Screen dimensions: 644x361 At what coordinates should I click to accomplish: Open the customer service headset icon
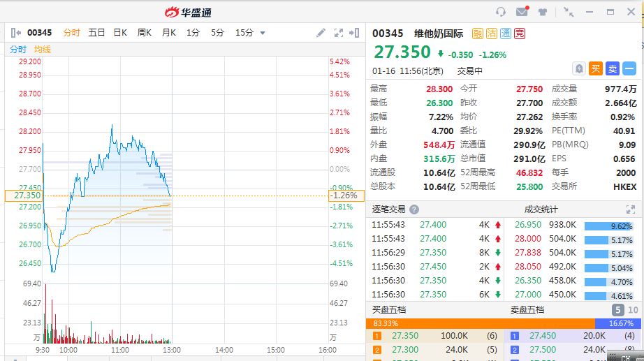500,12
